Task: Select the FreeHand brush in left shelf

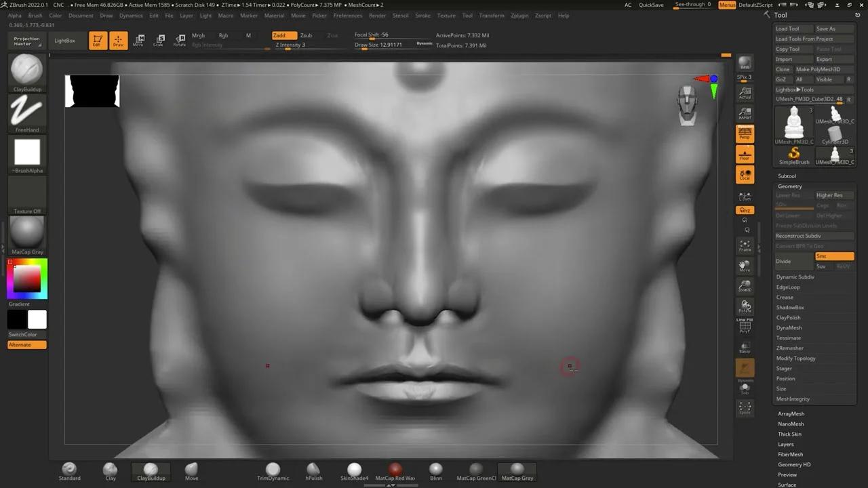Action: [27, 110]
